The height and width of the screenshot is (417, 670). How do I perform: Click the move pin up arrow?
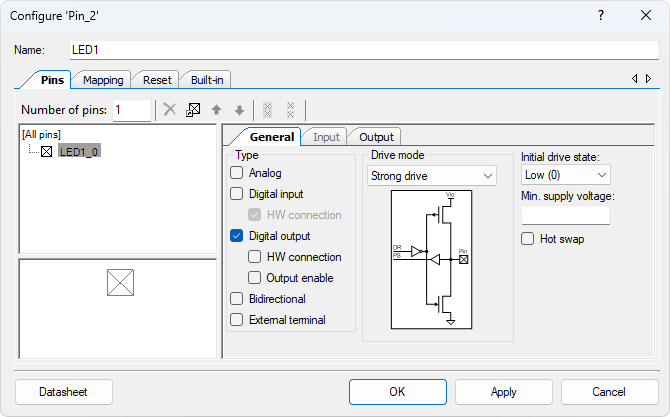(216, 110)
